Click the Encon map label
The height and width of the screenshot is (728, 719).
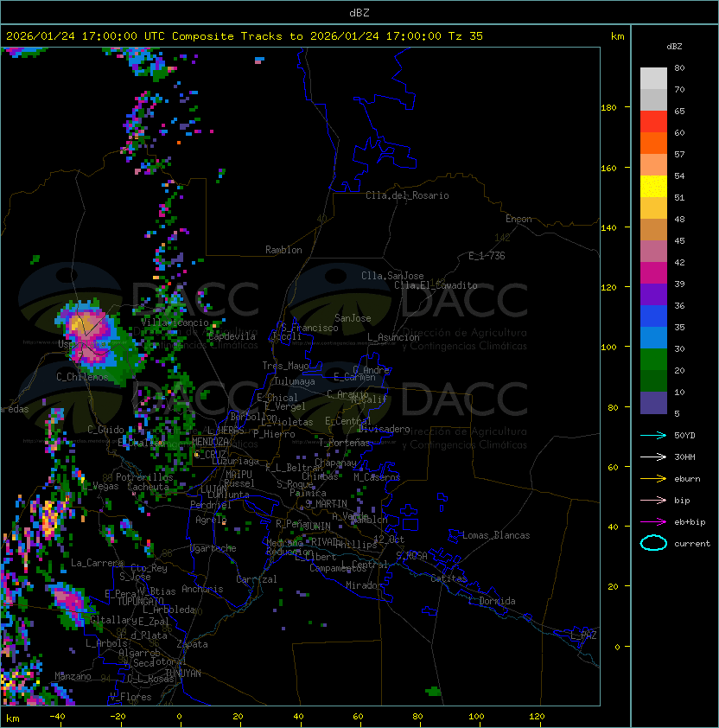click(x=519, y=219)
